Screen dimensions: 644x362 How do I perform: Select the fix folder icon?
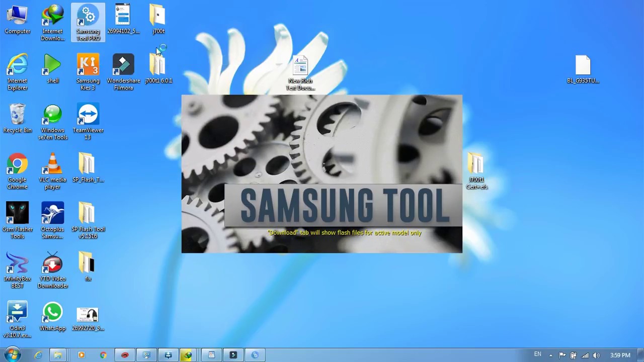pos(88,267)
